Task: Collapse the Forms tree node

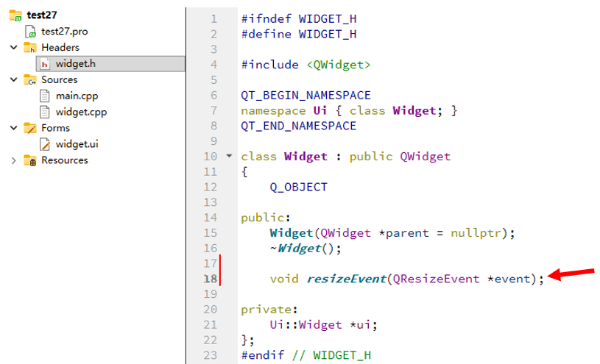Action: 14,128
